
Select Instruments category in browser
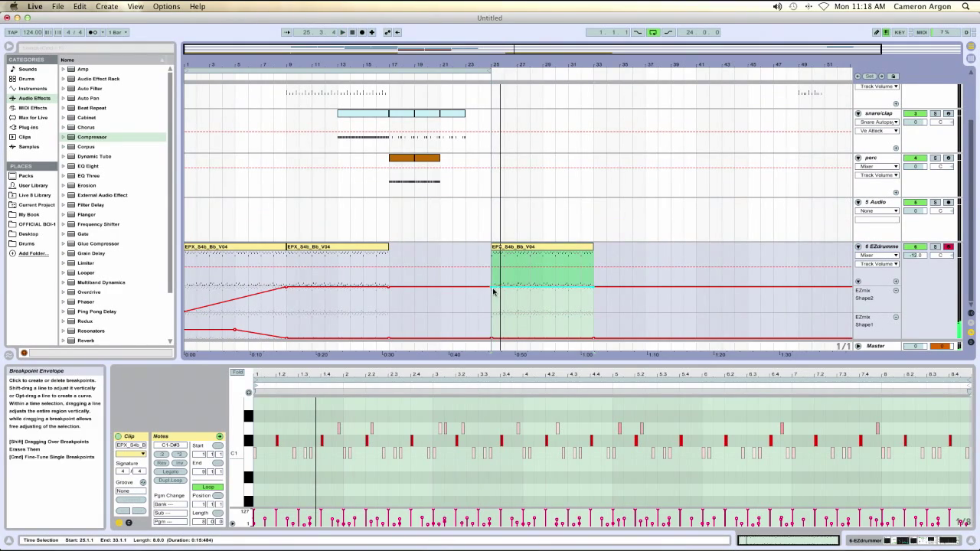click(33, 89)
